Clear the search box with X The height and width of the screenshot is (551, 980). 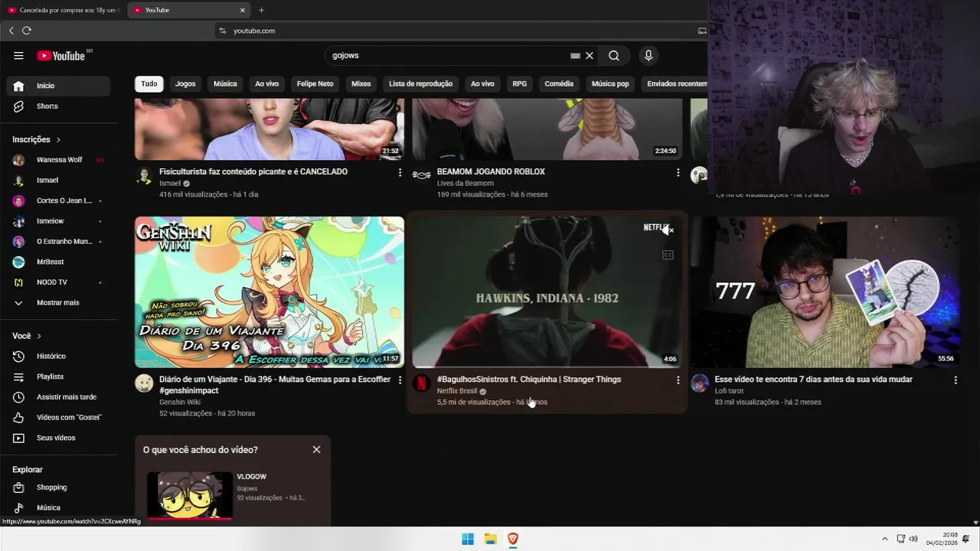pyautogui.click(x=590, y=55)
